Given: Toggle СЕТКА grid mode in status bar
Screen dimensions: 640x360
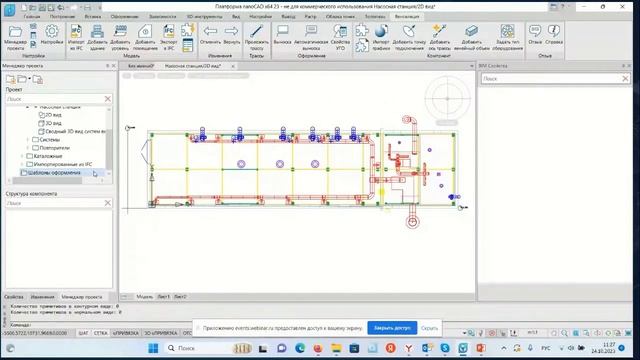Looking at the screenshot, I should pyautogui.click(x=100, y=333).
